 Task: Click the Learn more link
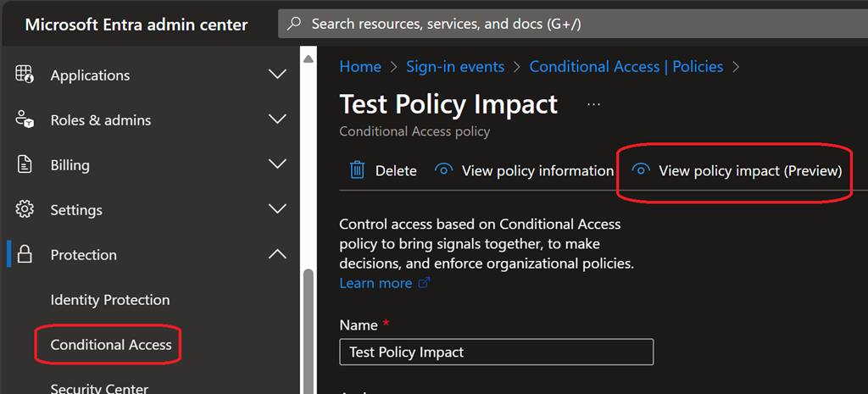point(376,283)
